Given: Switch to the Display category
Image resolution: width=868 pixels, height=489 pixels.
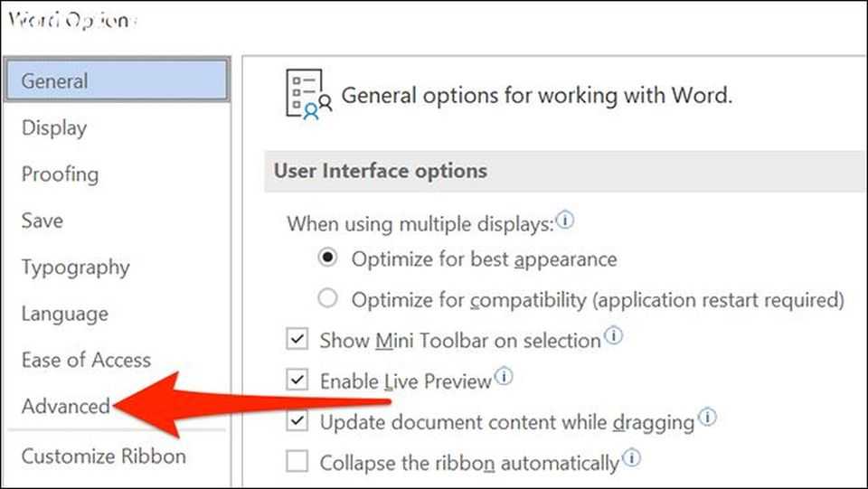Looking at the screenshot, I should (x=54, y=128).
